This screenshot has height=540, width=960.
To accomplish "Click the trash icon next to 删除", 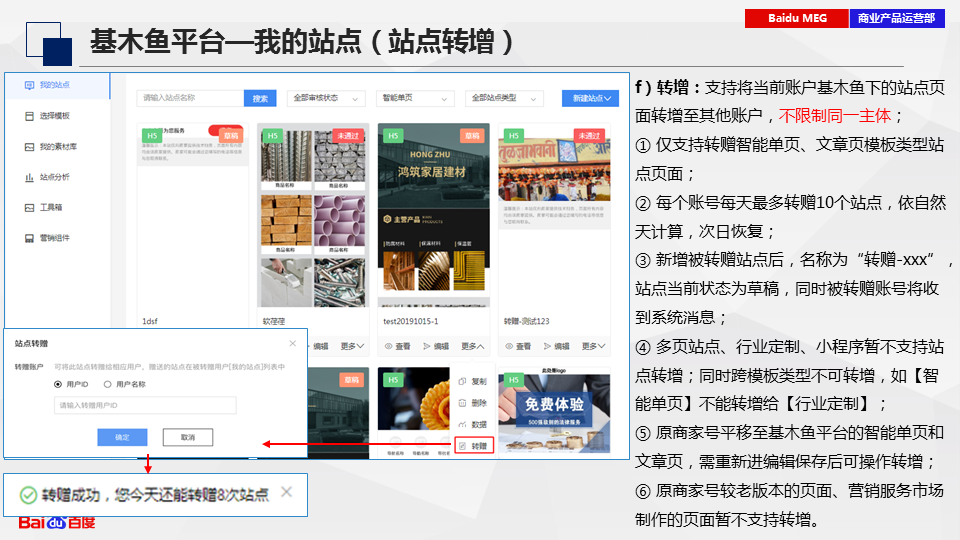I will [462, 403].
